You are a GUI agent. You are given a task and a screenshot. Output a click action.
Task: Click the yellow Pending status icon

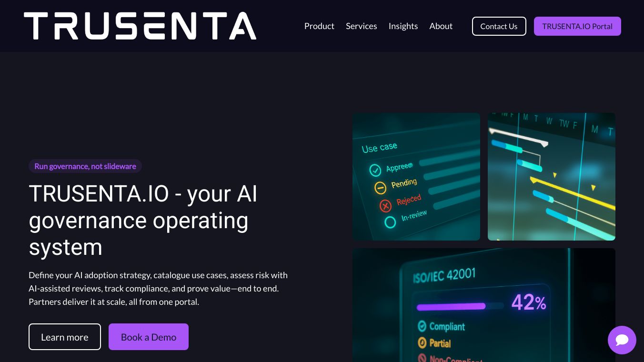[380, 188]
